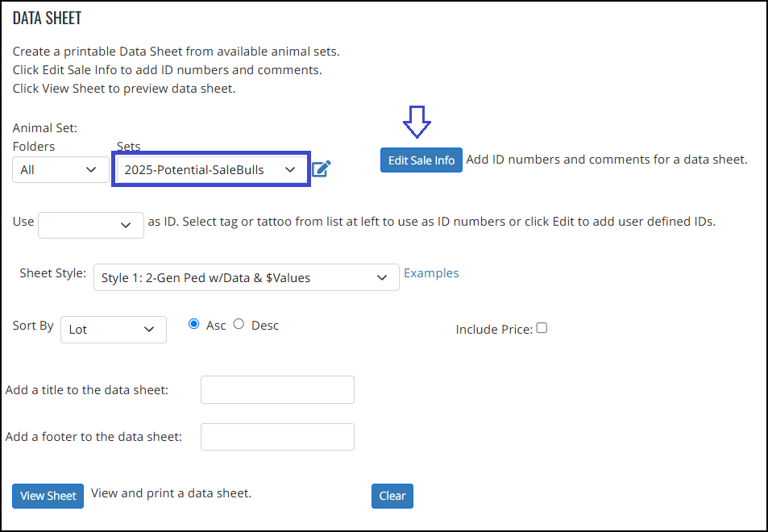Open the Folders dropdown showing All
This screenshot has height=532, width=768.
pyautogui.click(x=60, y=169)
